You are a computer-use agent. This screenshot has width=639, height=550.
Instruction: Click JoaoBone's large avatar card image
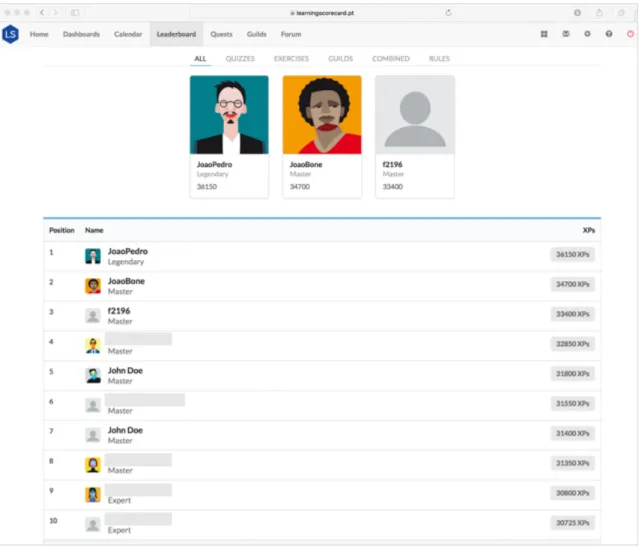click(x=322, y=114)
